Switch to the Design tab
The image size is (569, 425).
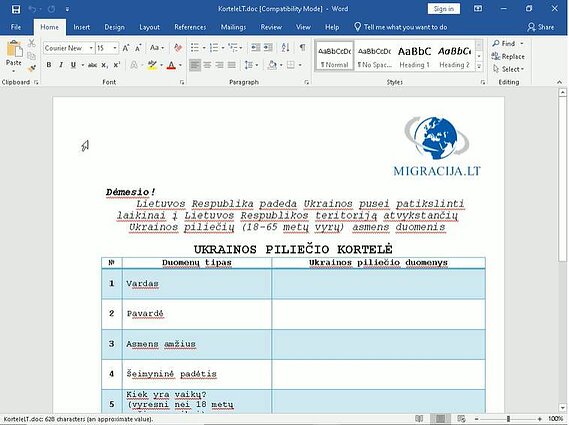(114, 27)
